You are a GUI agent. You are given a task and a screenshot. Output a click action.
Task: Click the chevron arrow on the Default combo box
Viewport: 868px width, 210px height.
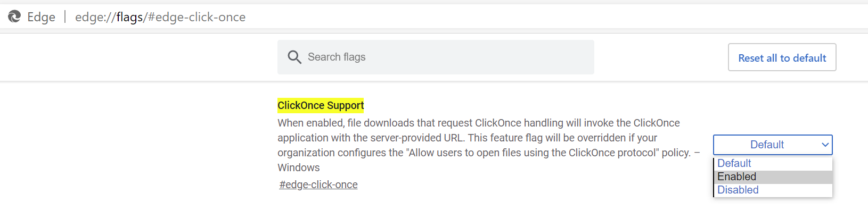pos(825,145)
